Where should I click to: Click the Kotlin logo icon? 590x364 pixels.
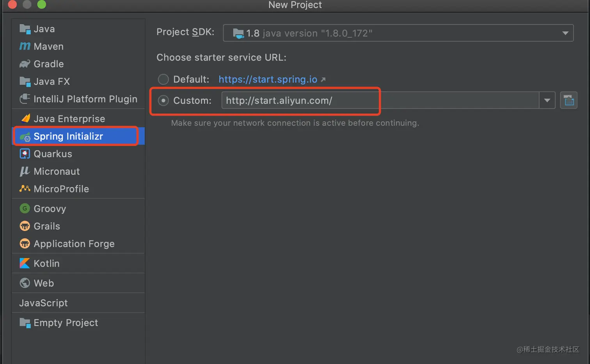[25, 263]
